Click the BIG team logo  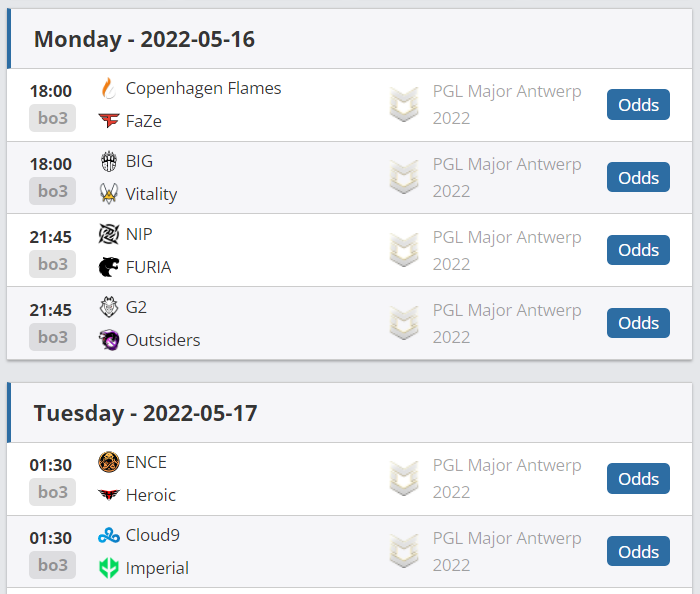pyautogui.click(x=109, y=161)
